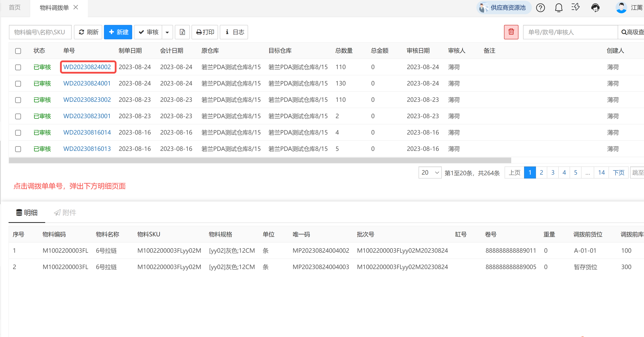
Task: Click the Excel export icon button
Action: point(182,32)
